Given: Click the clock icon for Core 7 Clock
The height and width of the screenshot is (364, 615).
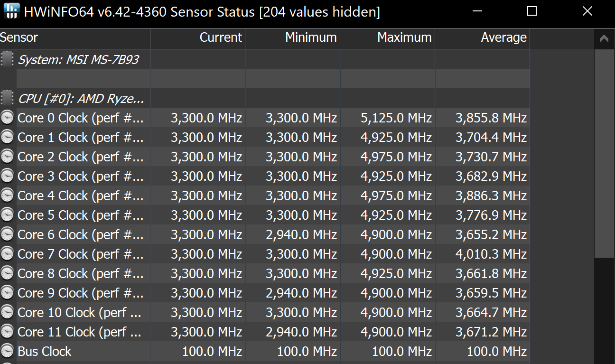Looking at the screenshot, I should 7,254.
